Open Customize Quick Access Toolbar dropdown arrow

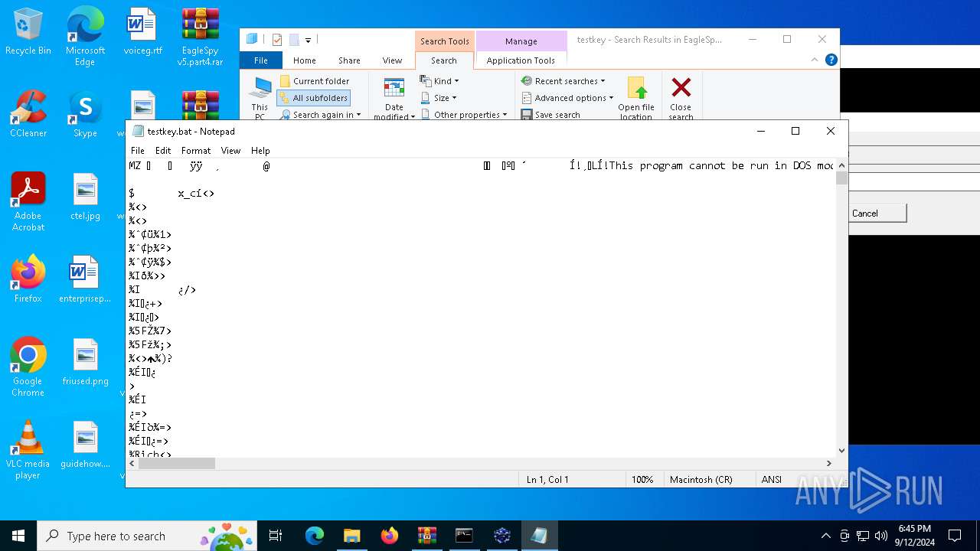tap(308, 40)
